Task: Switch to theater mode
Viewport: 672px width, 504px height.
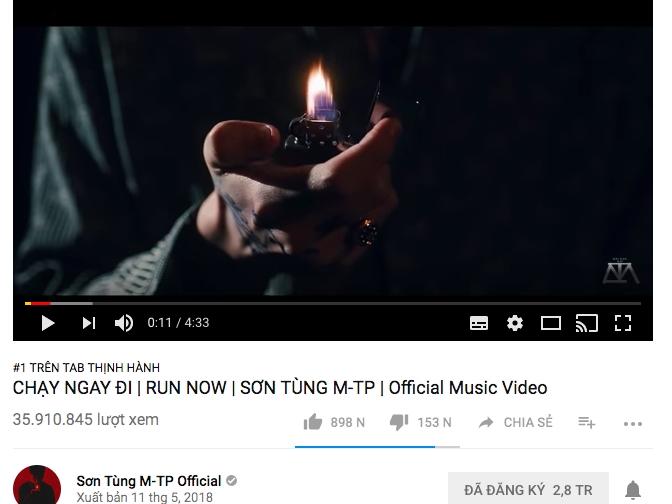Action: pos(551,323)
